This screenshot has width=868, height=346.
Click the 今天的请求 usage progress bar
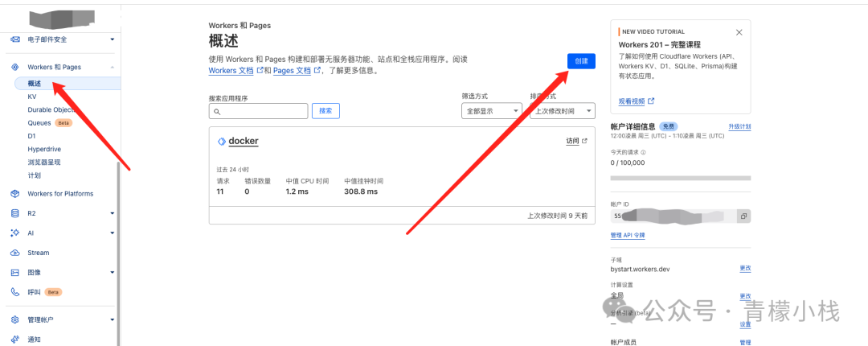[x=681, y=178]
